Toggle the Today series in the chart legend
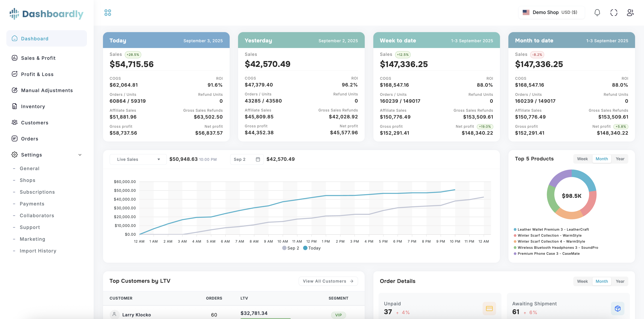Viewport: 644px width, 319px height. [312, 248]
